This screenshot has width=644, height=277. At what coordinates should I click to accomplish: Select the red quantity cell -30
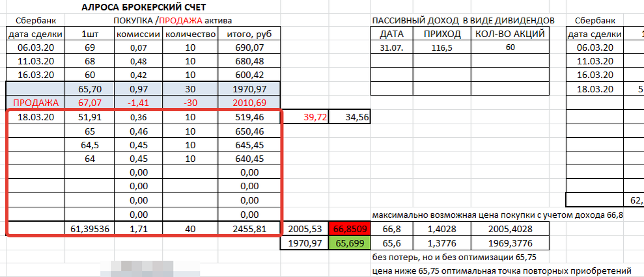191,103
